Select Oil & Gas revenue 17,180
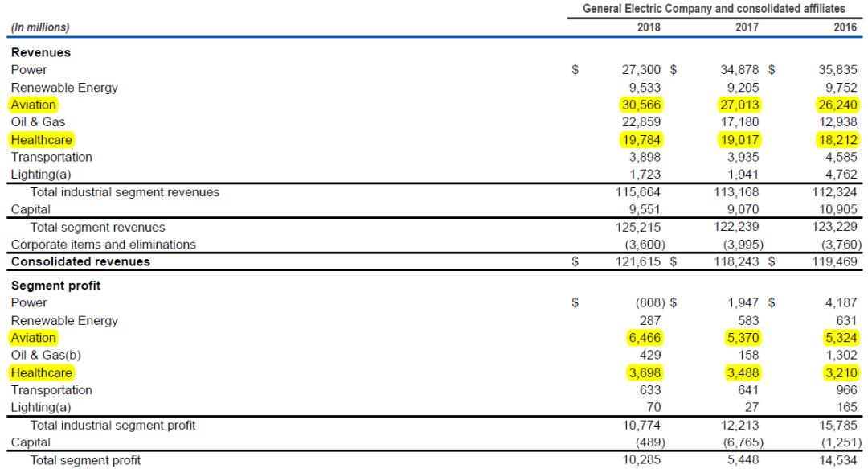 [739, 122]
